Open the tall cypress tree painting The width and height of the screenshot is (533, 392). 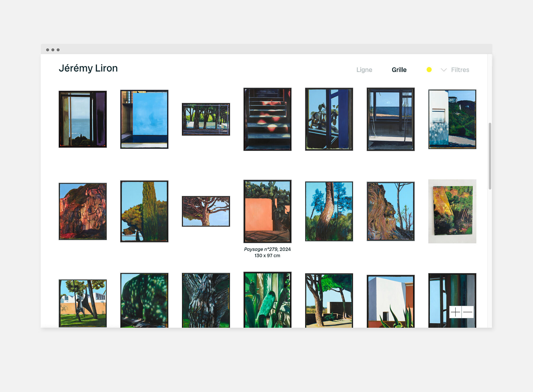pyautogui.click(x=144, y=211)
